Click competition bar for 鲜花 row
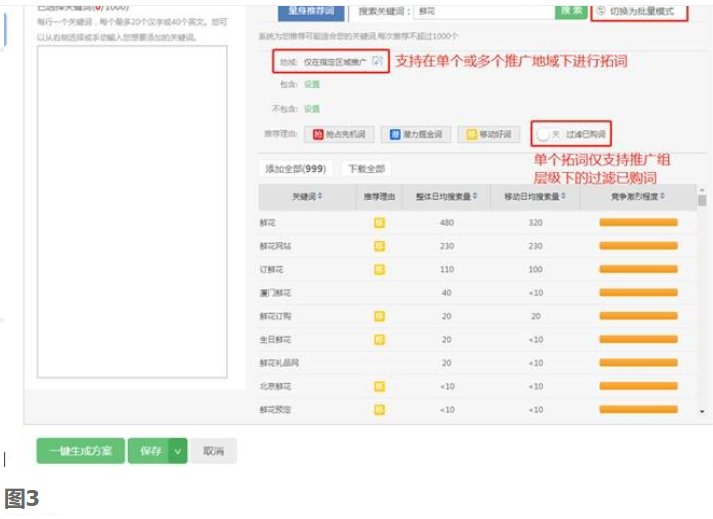 pyautogui.click(x=638, y=222)
